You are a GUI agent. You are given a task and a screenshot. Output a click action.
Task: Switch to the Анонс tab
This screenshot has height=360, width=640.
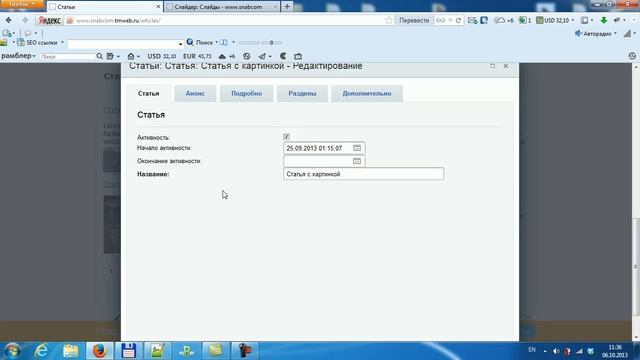[195, 93]
